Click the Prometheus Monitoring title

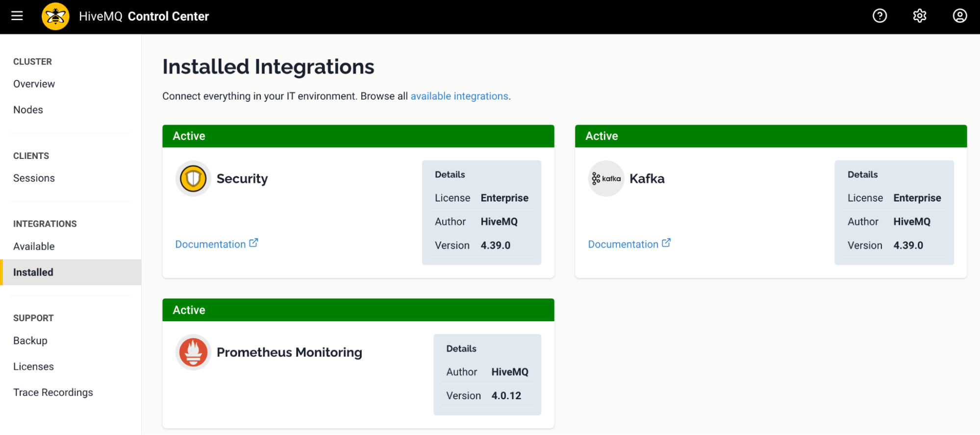click(x=289, y=352)
